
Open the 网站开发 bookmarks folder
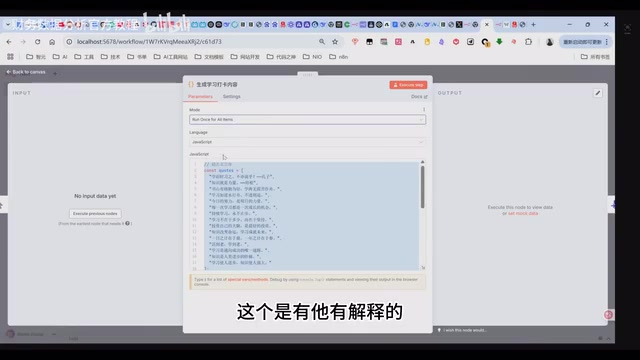pos(245,57)
